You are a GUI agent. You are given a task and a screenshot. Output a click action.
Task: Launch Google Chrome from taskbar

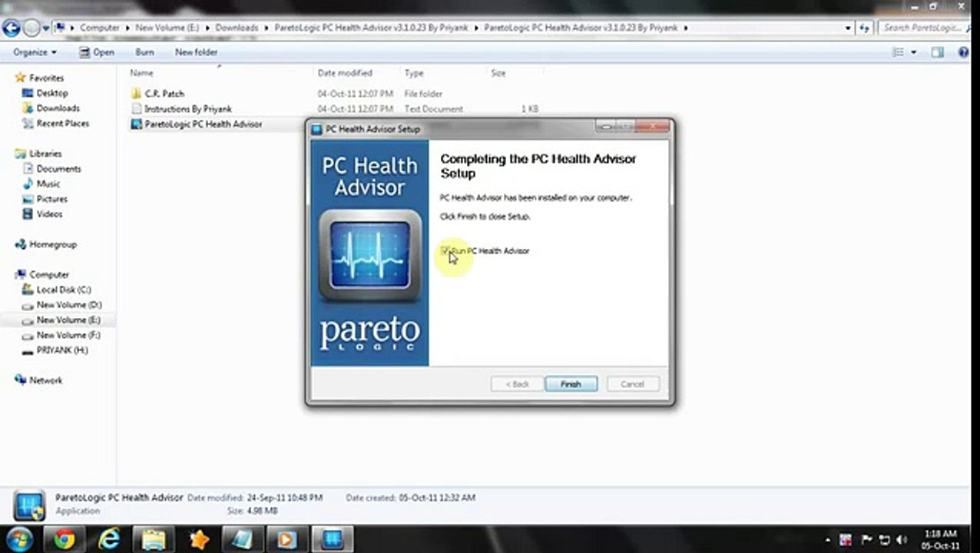[65, 539]
